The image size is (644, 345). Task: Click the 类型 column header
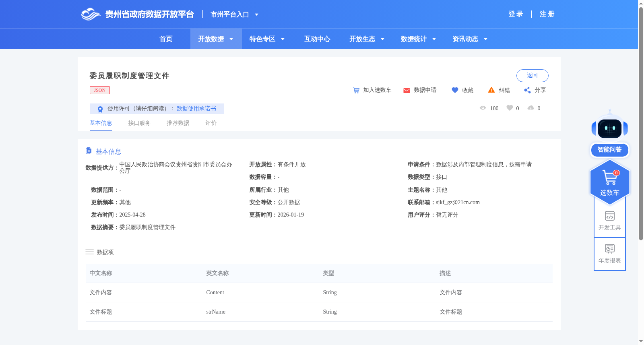328,273
